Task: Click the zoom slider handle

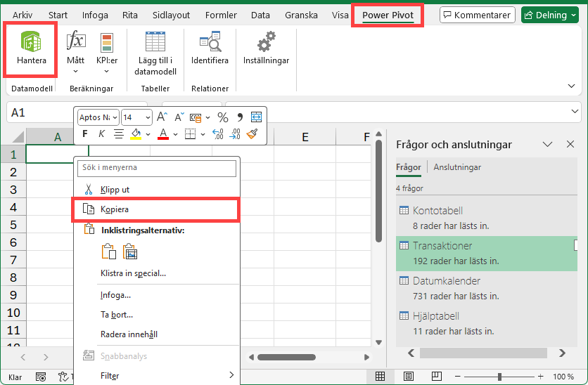Action: pyautogui.click(x=499, y=377)
